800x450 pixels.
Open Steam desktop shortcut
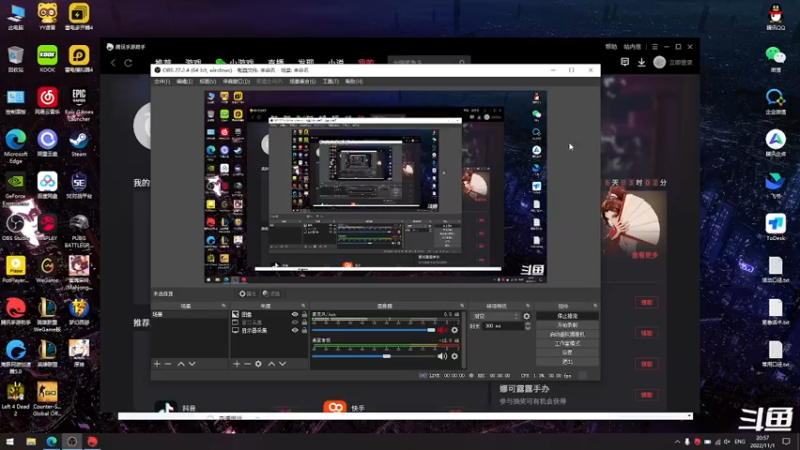[79, 144]
